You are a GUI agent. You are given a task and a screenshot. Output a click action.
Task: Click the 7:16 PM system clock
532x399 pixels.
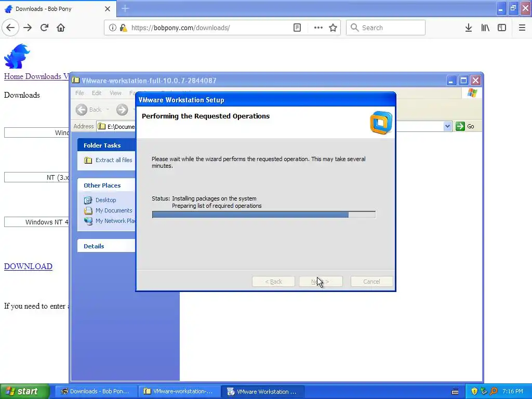tap(513, 392)
